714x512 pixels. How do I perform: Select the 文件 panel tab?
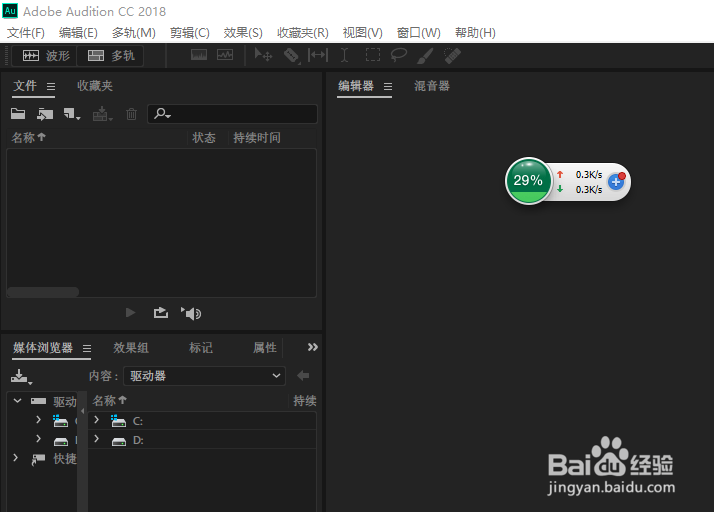point(25,86)
